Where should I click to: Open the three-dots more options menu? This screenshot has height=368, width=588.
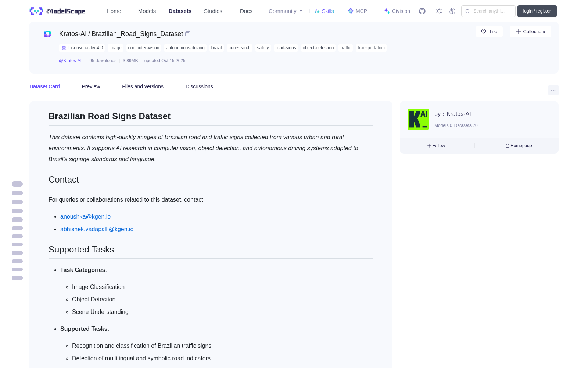tap(553, 91)
